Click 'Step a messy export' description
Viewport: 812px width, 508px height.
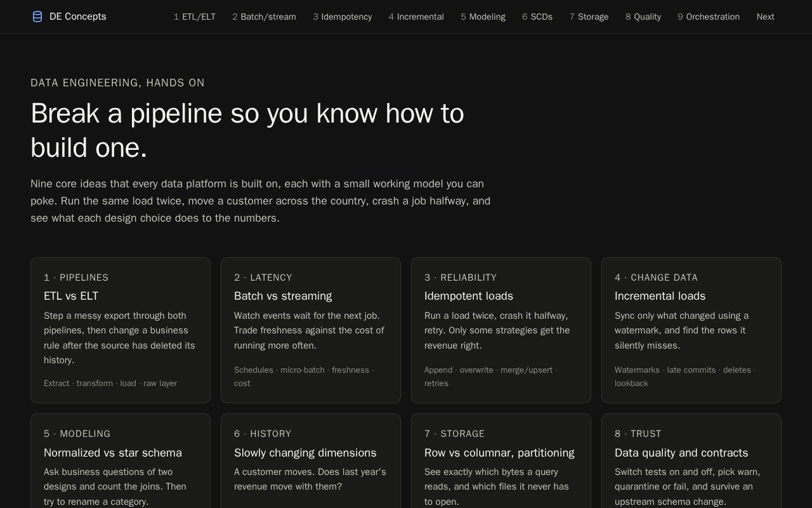tap(119, 338)
